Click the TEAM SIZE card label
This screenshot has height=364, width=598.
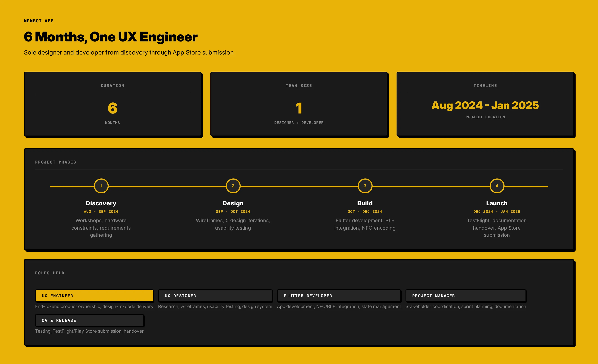[x=299, y=85]
